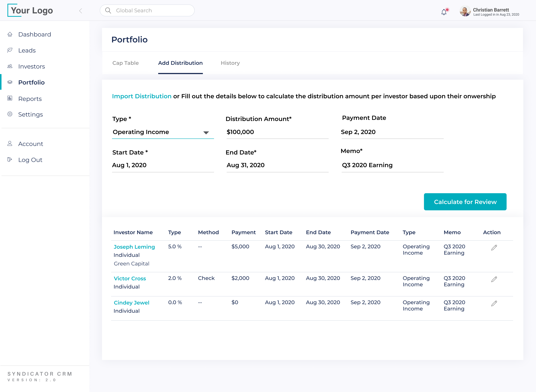Image resolution: width=536 pixels, height=392 pixels.
Task: Edit Joseph Leming's distribution via pencil icon
Action: click(494, 248)
